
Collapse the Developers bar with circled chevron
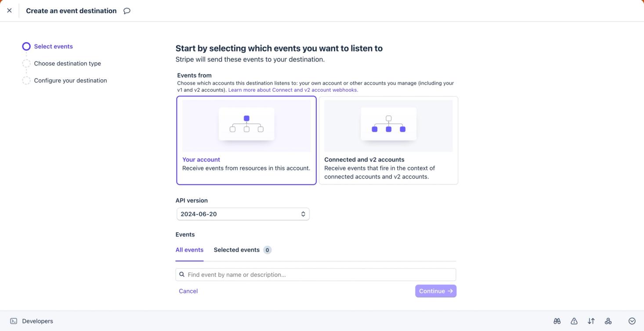[x=632, y=321]
